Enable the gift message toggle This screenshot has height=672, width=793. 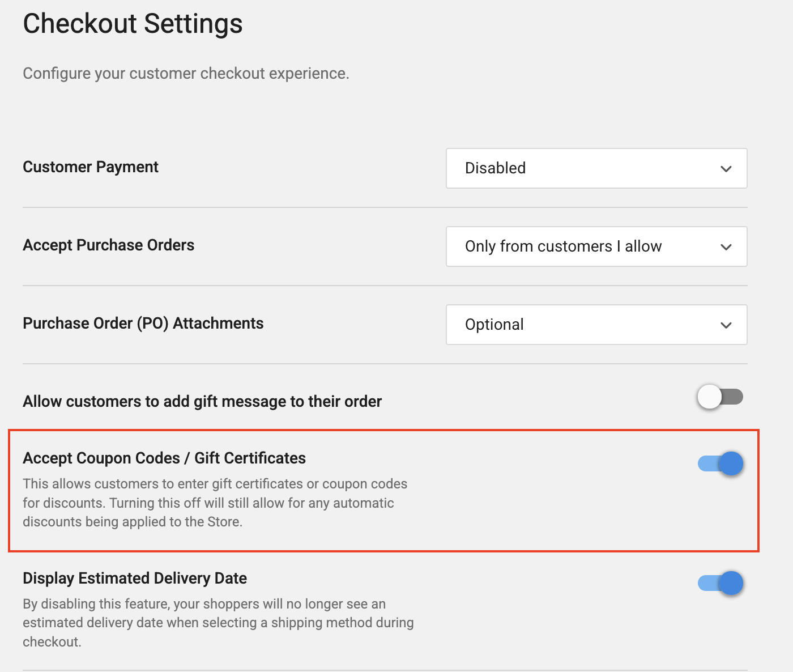click(720, 397)
